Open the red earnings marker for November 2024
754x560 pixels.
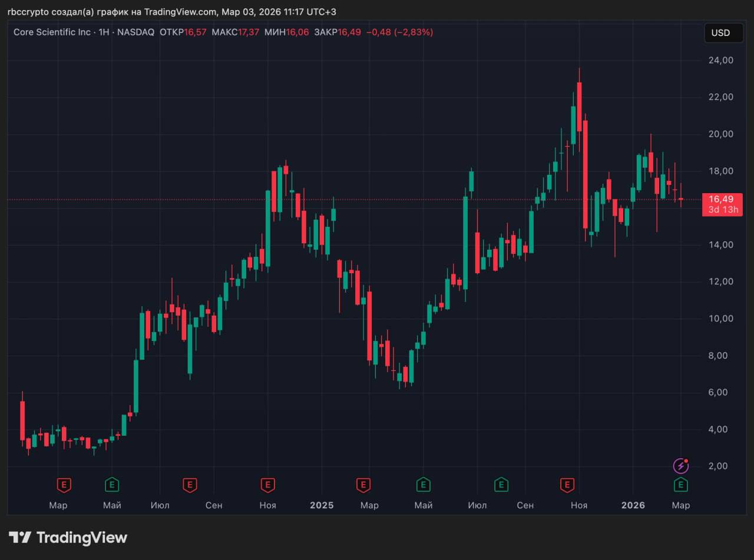click(268, 485)
